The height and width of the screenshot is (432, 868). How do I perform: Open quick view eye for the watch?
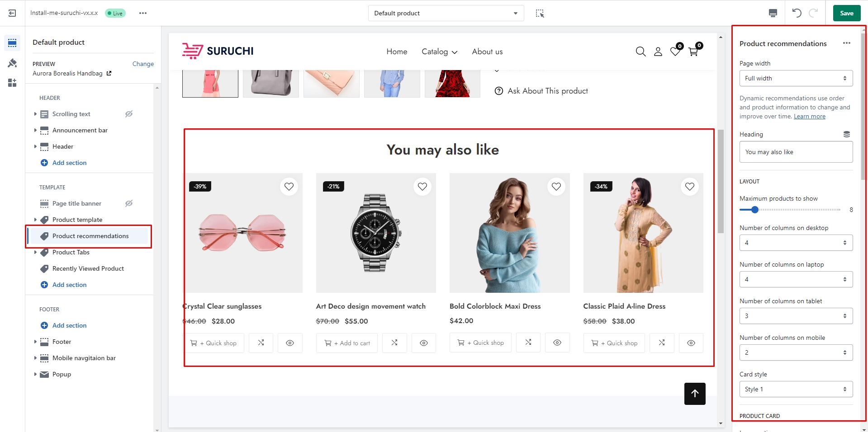(x=423, y=343)
